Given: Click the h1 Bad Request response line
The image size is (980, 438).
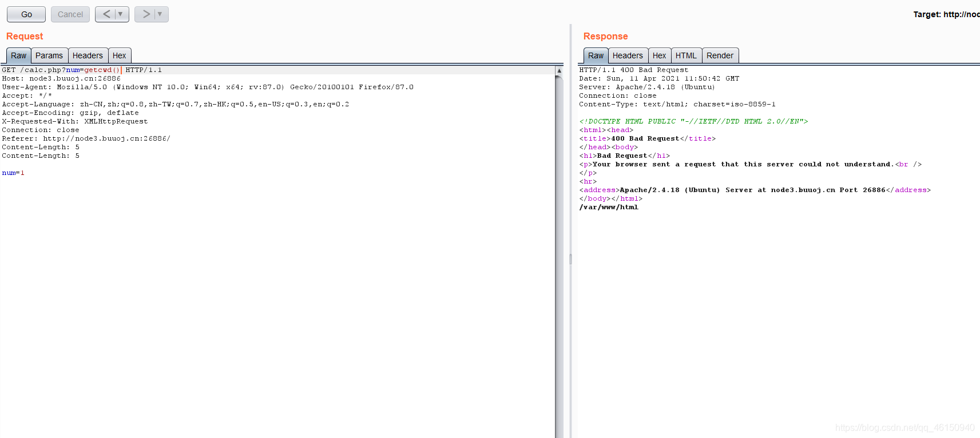Looking at the screenshot, I should (x=625, y=156).
